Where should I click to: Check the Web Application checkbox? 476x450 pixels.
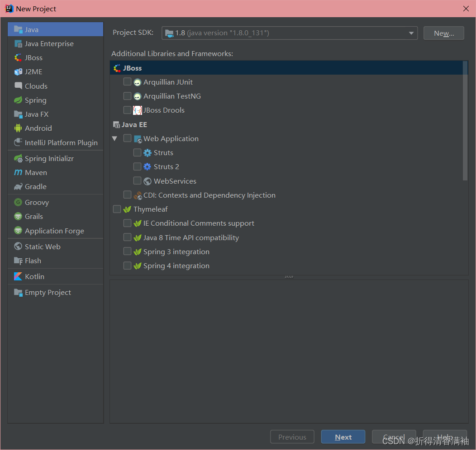point(127,138)
